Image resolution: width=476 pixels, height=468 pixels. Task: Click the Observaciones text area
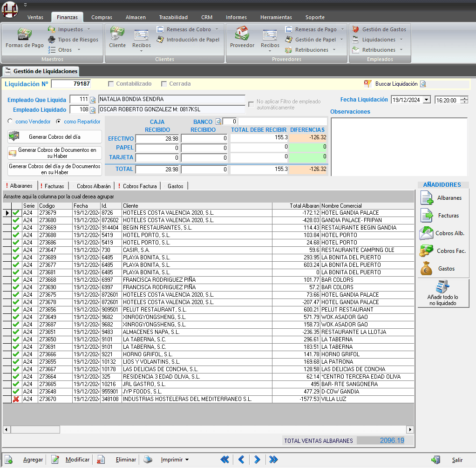click(399, 147)
